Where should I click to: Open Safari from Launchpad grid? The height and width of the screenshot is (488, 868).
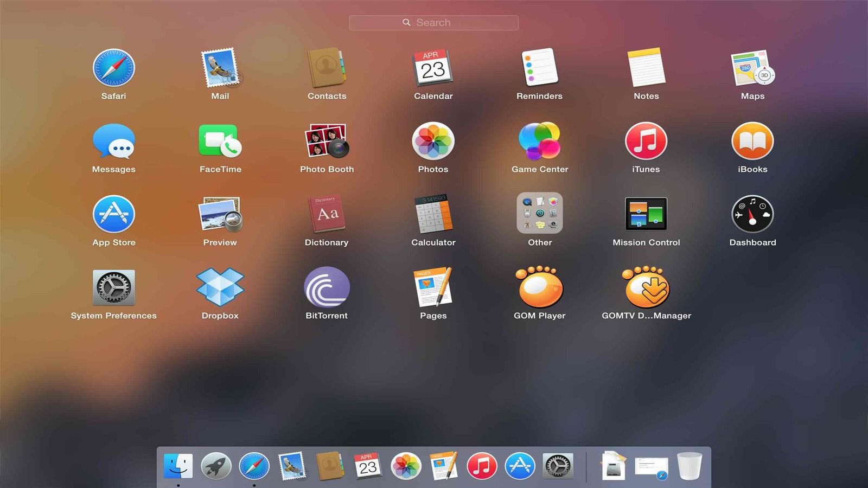click(113, 68)
